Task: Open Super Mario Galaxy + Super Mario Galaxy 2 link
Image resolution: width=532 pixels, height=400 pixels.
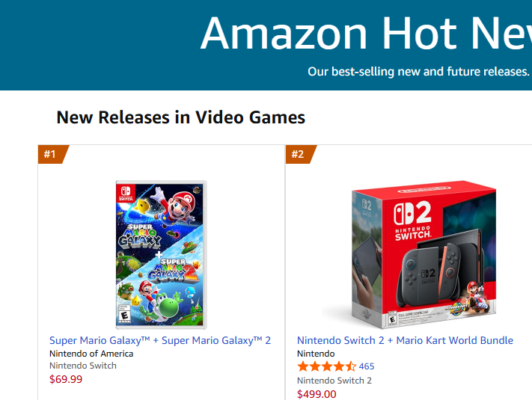Action: point(160,340)
